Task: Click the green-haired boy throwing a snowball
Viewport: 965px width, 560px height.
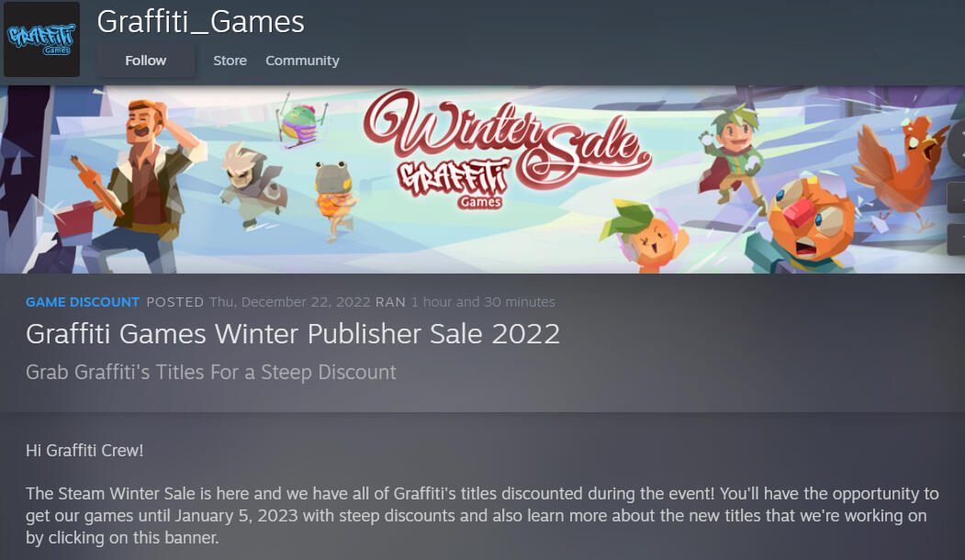Action: (x=733, y=152)
